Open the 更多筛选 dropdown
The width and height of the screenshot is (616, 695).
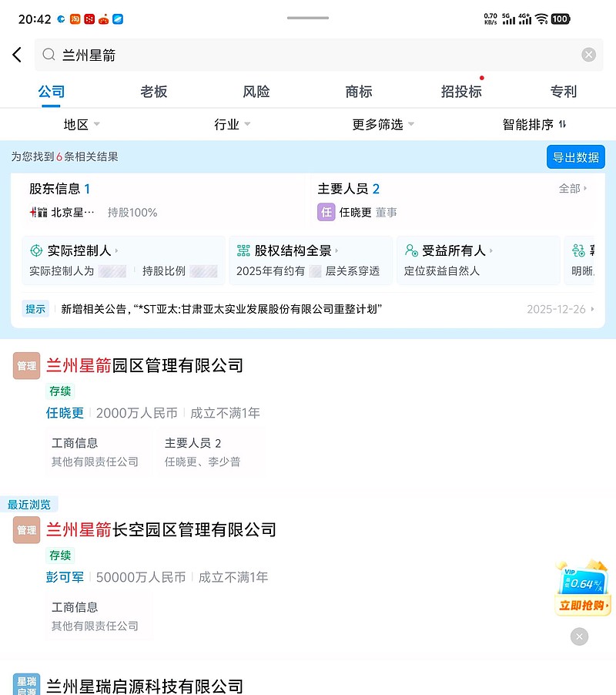383,125
